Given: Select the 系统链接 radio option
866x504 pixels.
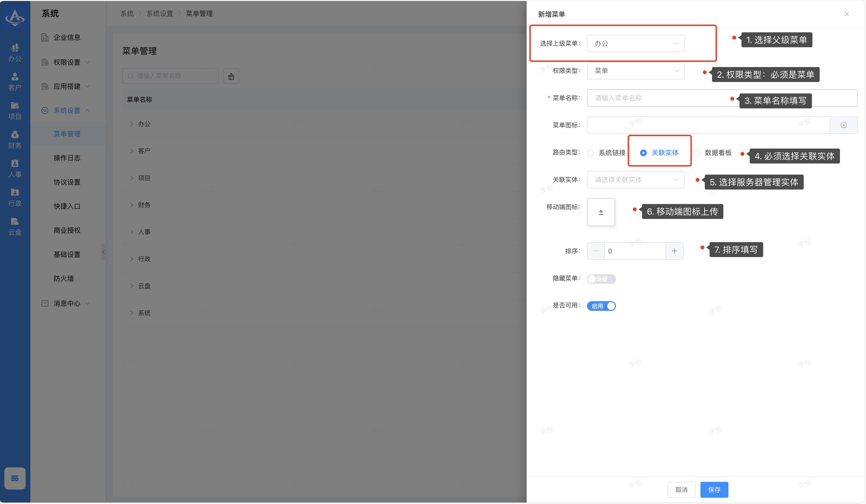Looking at the screenshot, I should point(590,153).
